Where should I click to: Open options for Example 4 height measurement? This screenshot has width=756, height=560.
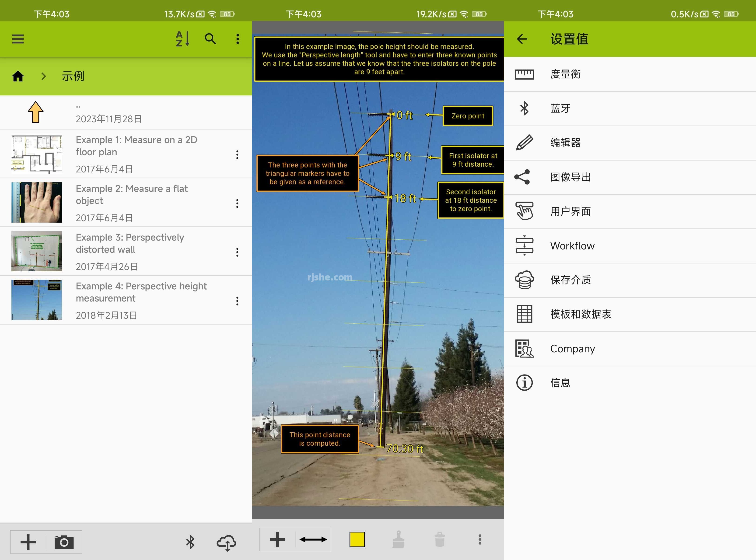tap(237, 301)
